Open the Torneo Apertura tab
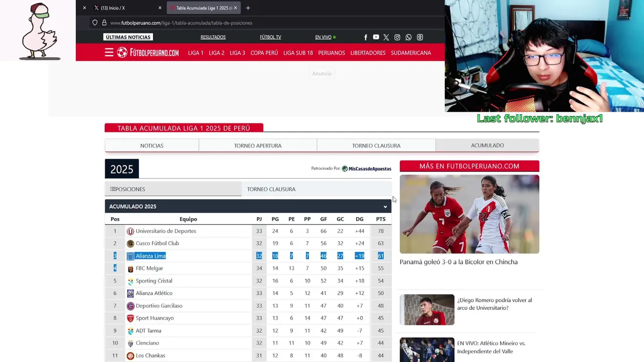 [258, 146]
